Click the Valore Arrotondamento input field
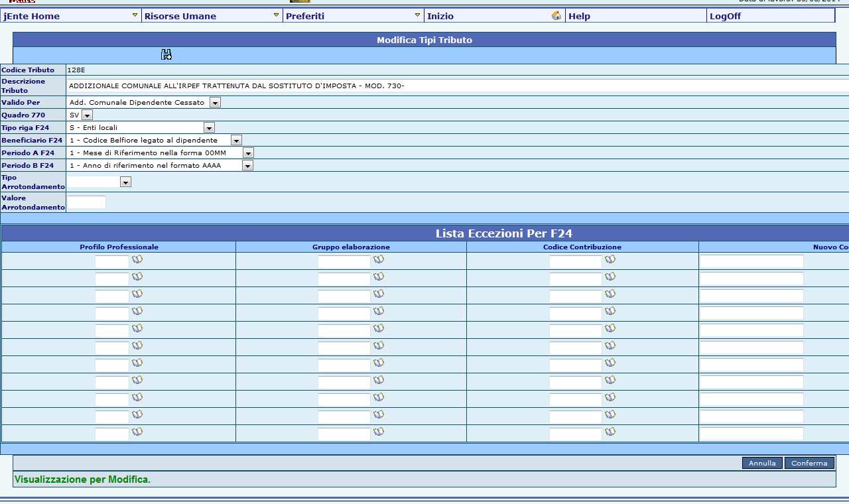This screenshot has height=504, width=849. point(86,202)
